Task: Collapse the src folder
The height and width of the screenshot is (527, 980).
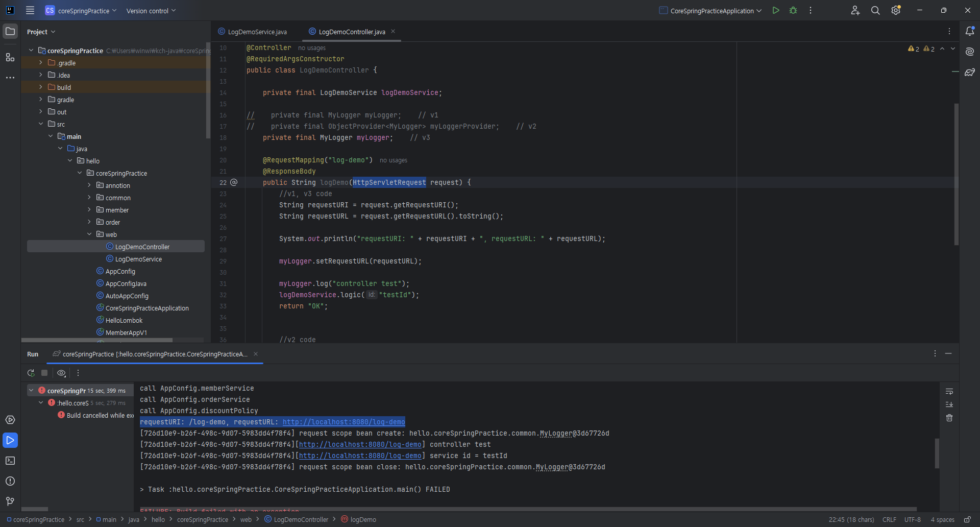Action: [x=41, y=124]
